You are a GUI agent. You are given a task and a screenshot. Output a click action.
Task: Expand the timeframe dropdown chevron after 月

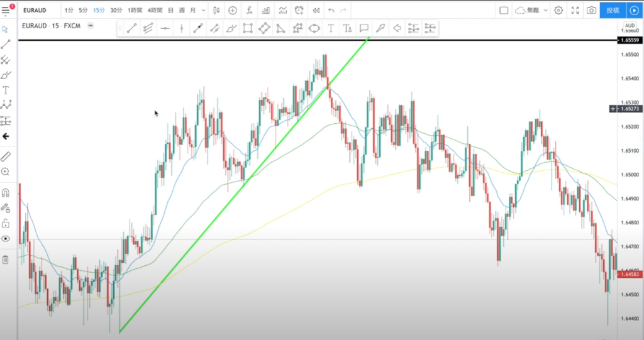click(x=204, y=10)
